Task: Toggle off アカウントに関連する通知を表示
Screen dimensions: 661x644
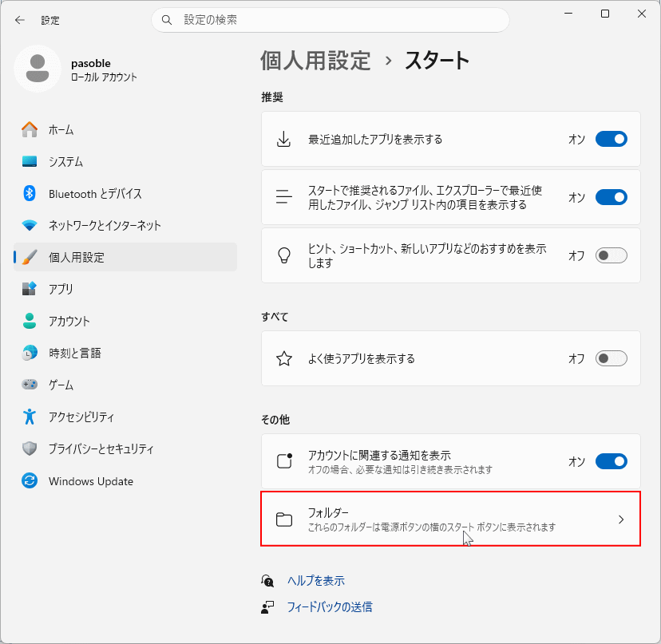Action: coord(611,461)
